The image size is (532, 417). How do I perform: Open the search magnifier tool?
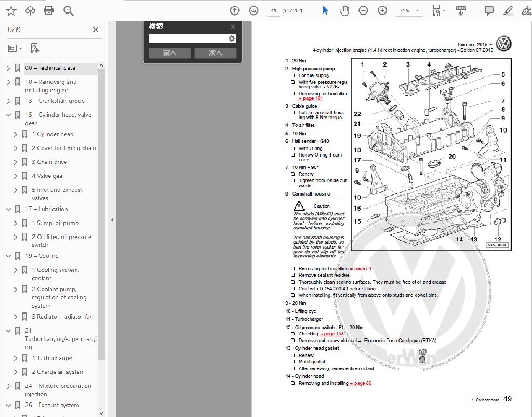[x=68, y=11]
